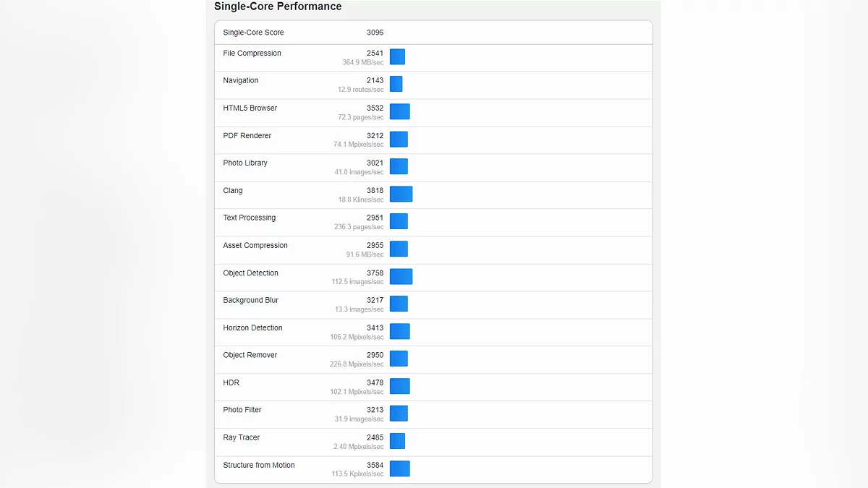Viewport: 868px width, 488px height.
Task: Select the Background Blur label
Action: pos(250,300)
